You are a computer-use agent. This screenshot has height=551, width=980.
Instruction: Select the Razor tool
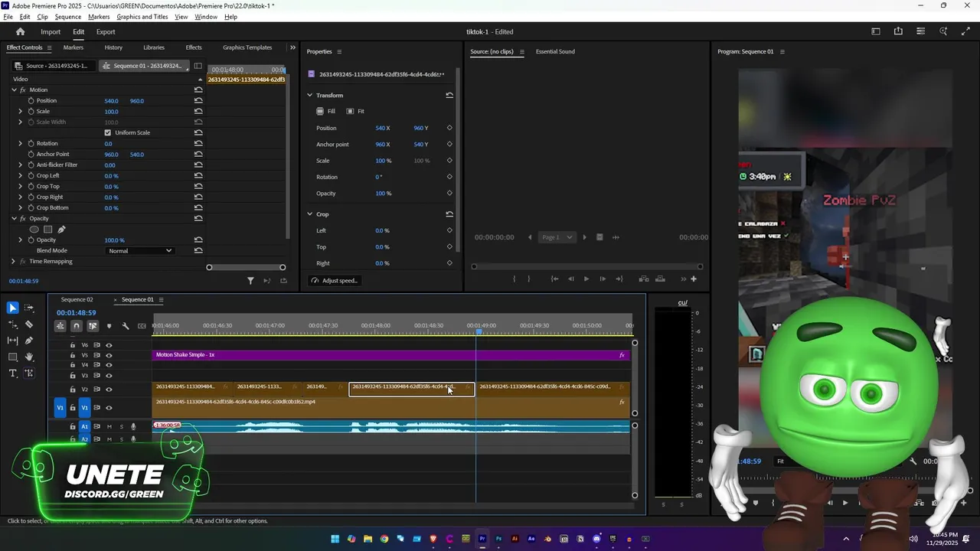tap(29, 324)
